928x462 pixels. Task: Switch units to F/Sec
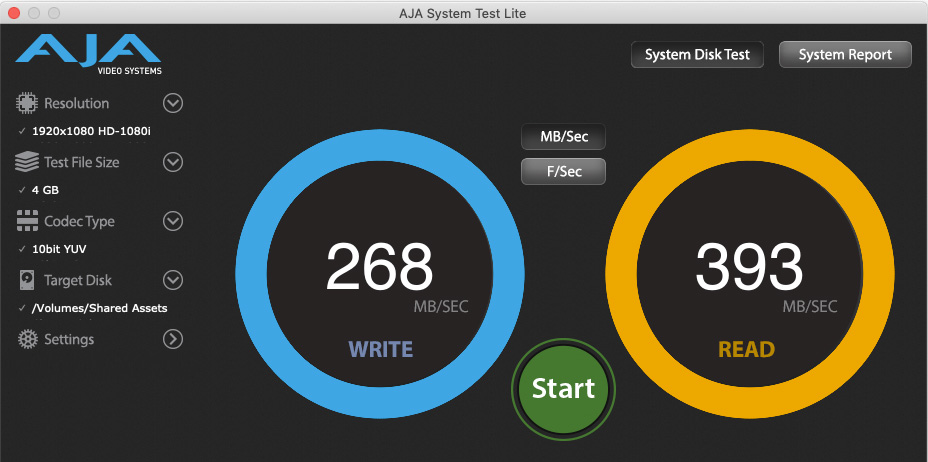563,172
